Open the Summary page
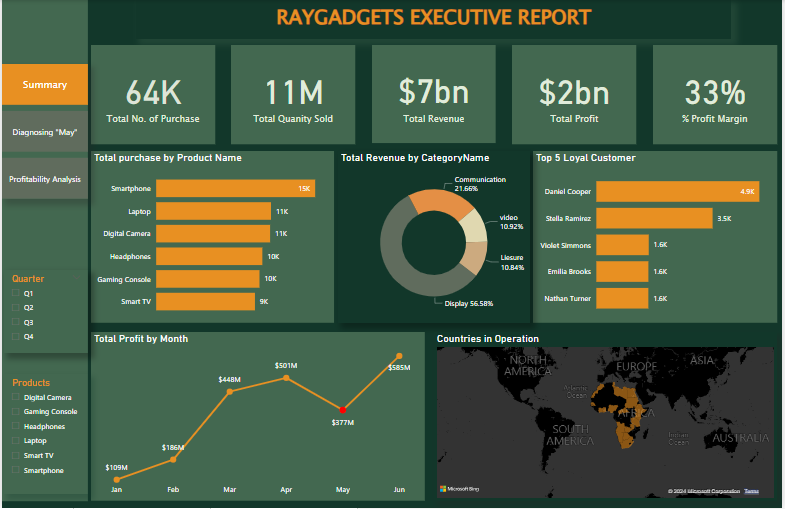The height and width of the screenshot is (509, 785). point(45,85)
